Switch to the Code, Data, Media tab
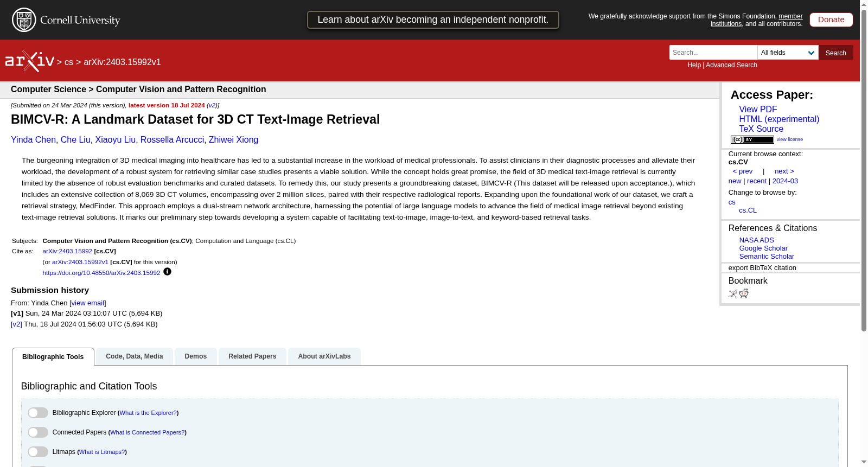Viewport: 868px width, 467px height. click(135, 356)
